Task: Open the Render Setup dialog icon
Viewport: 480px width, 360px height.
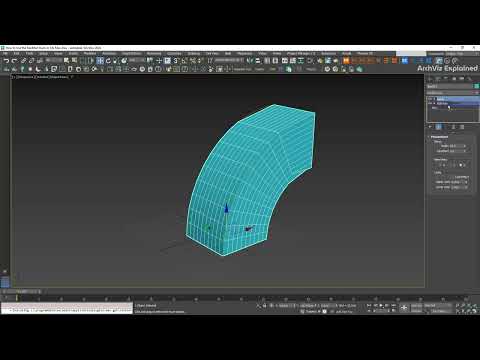Action: (328, 61)
